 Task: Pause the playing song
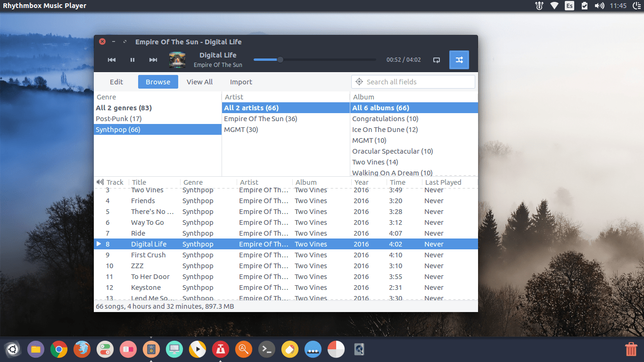[132, 60]
